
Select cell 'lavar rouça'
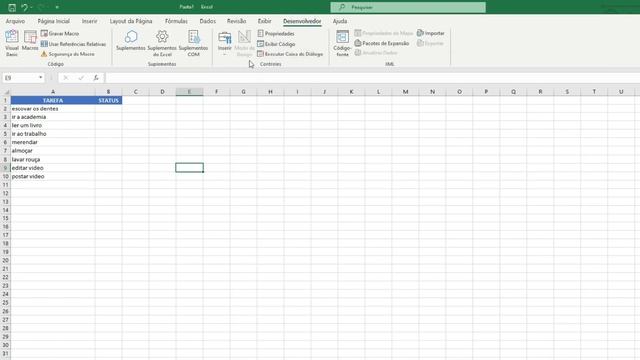[x=53, y=159]
